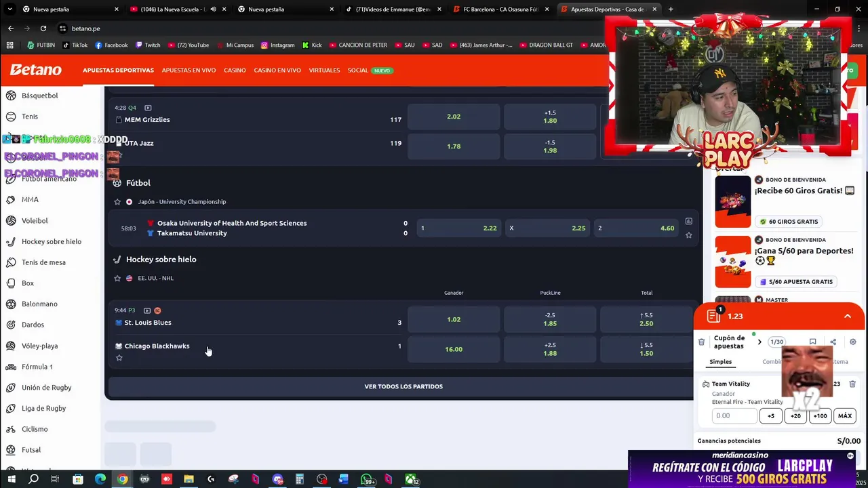Open the Social section
The width and height of the screenshot is (868, 488).
click(x=357, y=70)
